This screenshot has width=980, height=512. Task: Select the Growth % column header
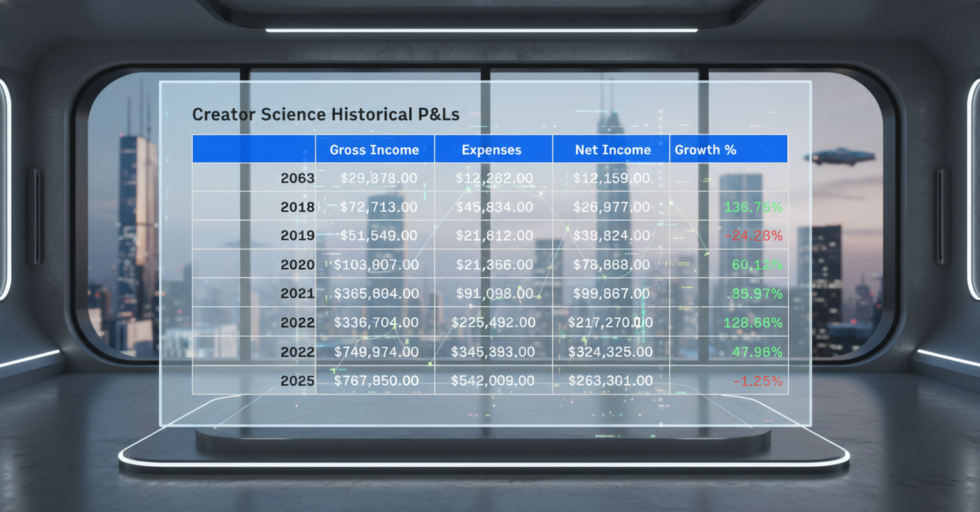click(705, 150)
